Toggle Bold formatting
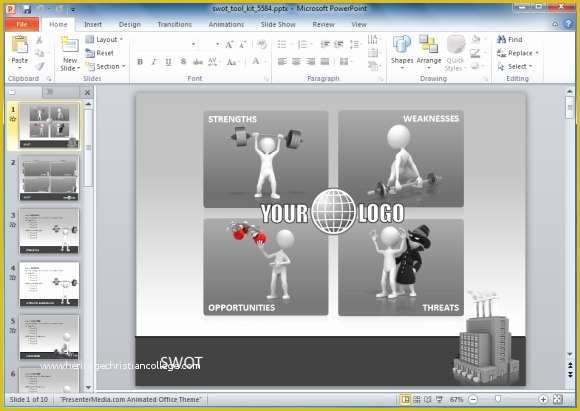Screen dimensions: 580x411 click(x=140, y=62)
